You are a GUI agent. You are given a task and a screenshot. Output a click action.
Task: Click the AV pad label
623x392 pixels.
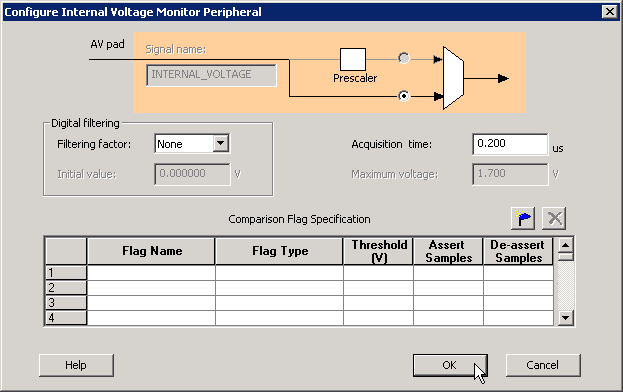[x=107, y=44]
